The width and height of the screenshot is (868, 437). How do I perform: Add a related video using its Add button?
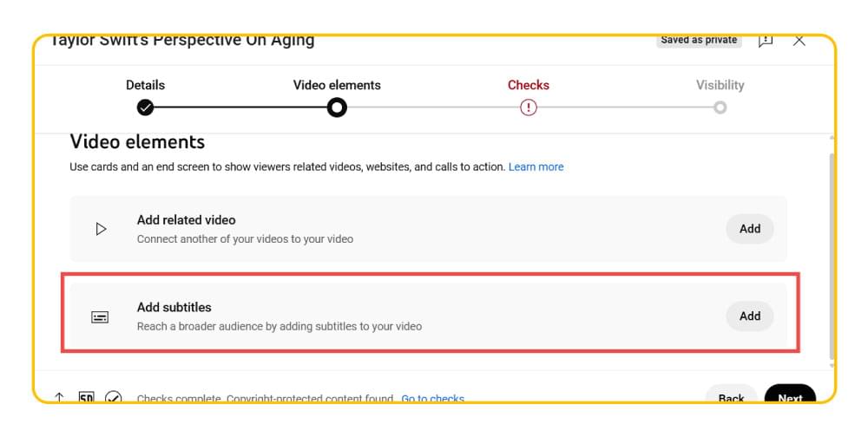(750, 228)
